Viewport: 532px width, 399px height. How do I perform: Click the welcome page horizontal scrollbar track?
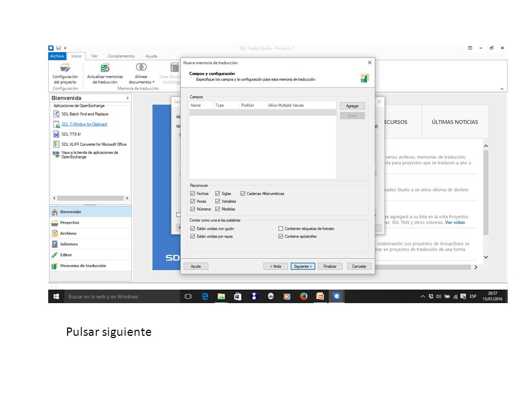[x=422, y=267]
